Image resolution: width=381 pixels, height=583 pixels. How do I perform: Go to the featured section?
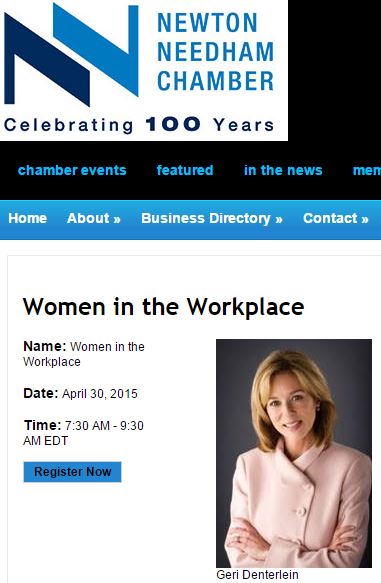(185, 170)
